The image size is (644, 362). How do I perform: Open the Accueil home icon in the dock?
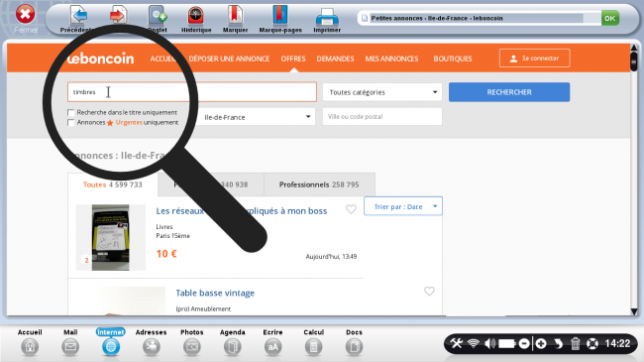click(30, 347)
